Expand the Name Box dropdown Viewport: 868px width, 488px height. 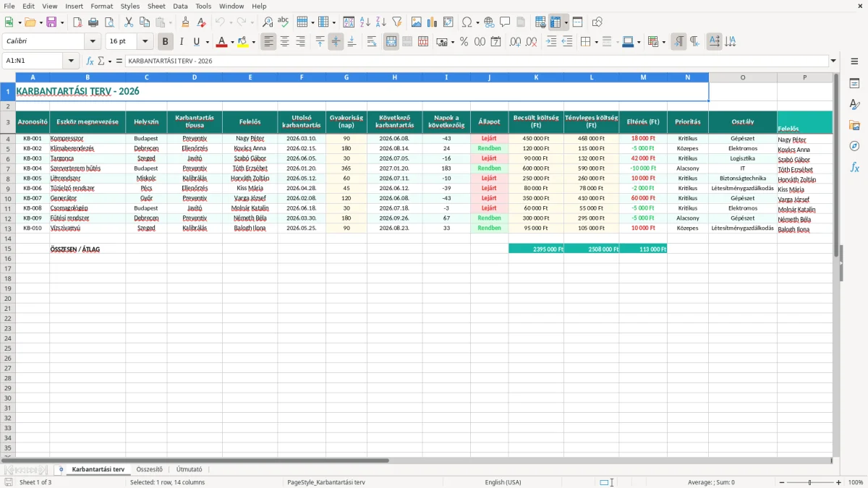point(71,61)
